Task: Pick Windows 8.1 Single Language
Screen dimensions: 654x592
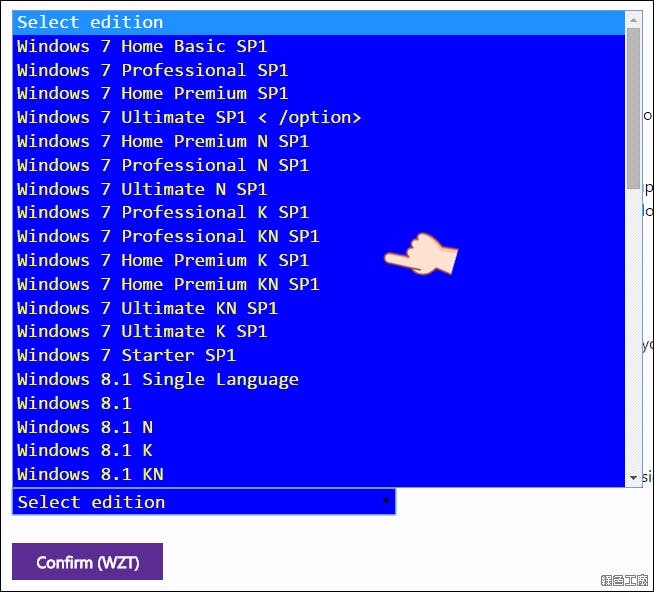Action: (319, 379)
